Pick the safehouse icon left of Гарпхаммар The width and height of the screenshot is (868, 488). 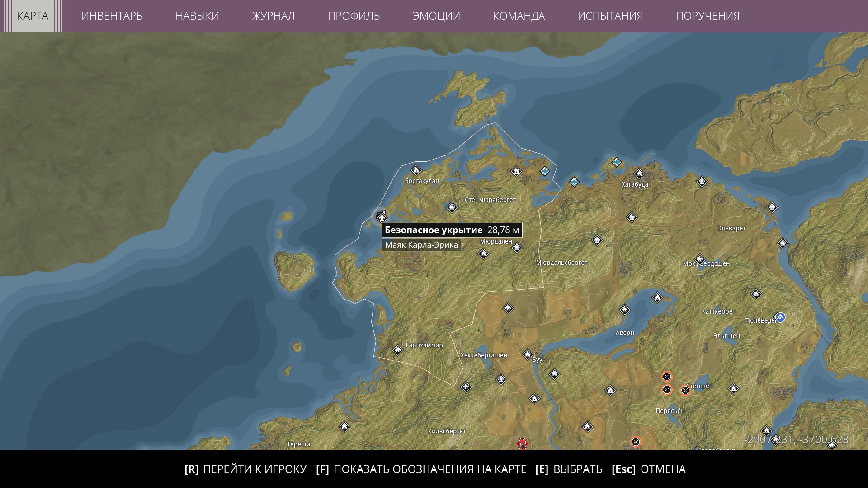pos(397,350)
